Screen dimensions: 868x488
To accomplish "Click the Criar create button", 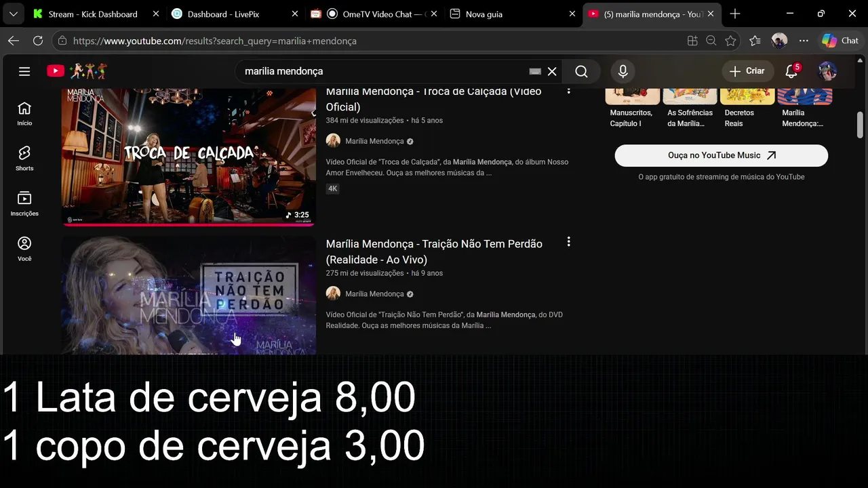I will coord(748,71).
